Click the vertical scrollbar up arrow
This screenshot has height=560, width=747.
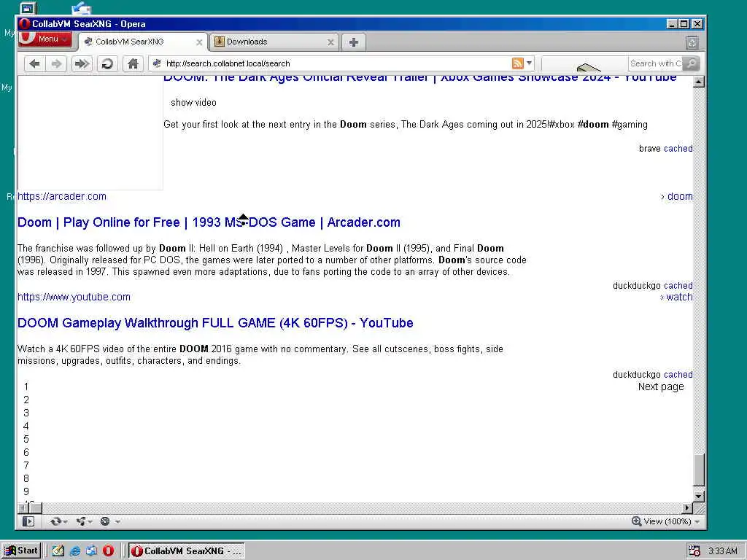699,82
